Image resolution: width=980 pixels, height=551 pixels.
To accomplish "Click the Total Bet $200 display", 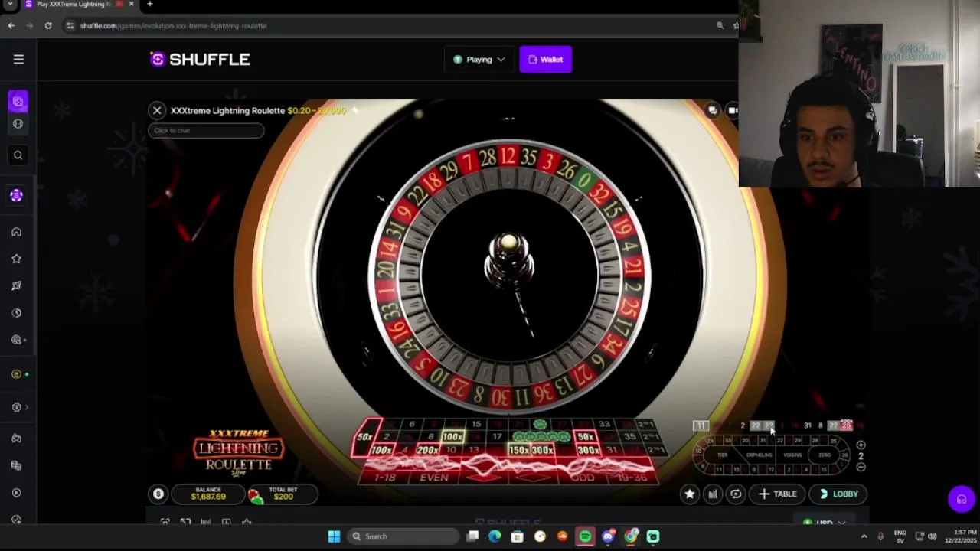I will coord(283,494).
